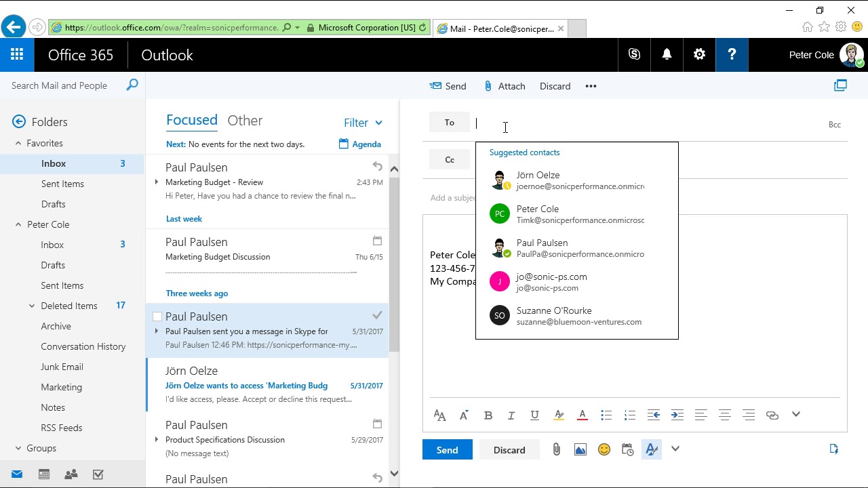Choose the font color red swatch

pyautogui.click(x=582, y=415)
